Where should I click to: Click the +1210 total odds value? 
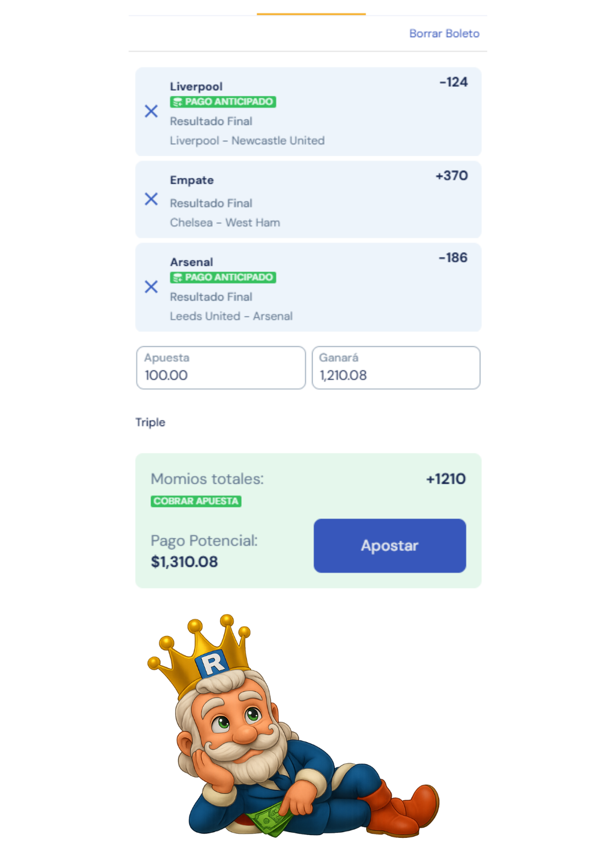tap(446, 479)
